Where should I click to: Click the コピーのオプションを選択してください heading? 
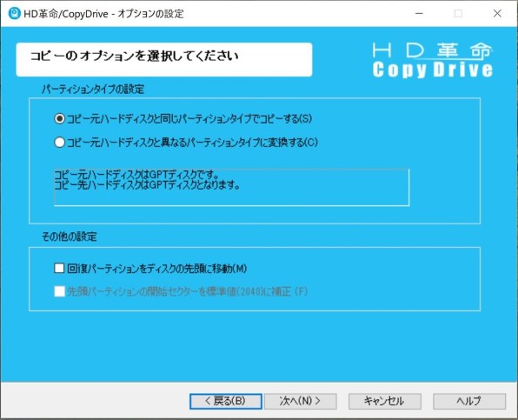pos(134,56)
